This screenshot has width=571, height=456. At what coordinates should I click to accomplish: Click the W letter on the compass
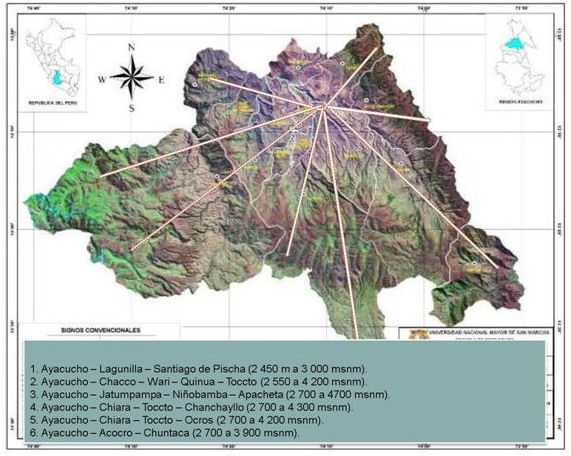pyautogui.click(x=102, y=79)
